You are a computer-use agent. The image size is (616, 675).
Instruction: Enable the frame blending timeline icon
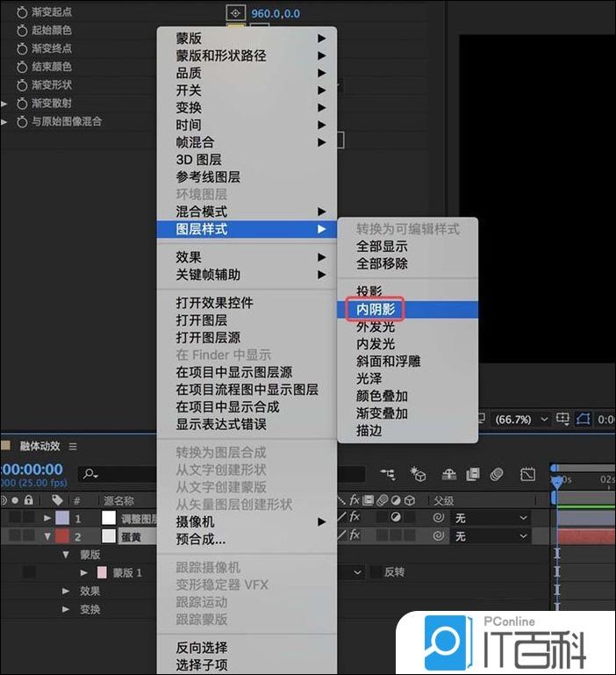pos(473,474)
